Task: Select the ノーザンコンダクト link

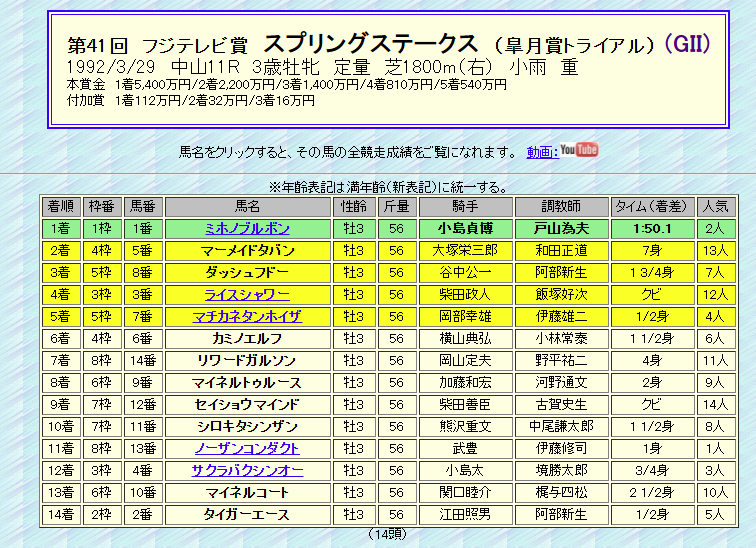Action: coord(247,448)
